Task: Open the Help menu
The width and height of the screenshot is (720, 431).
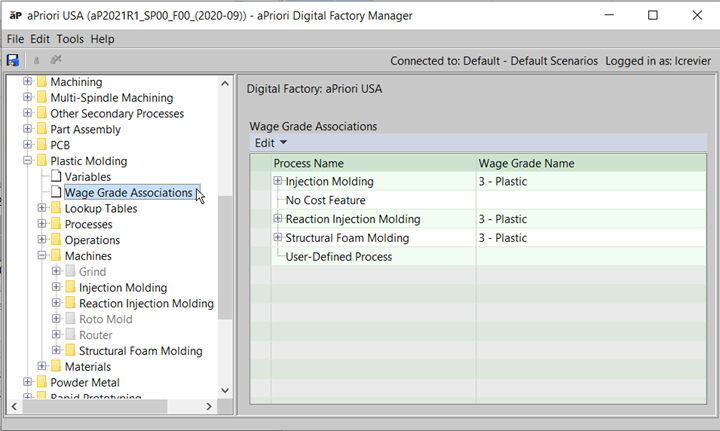Action: (x=102, y=39)
